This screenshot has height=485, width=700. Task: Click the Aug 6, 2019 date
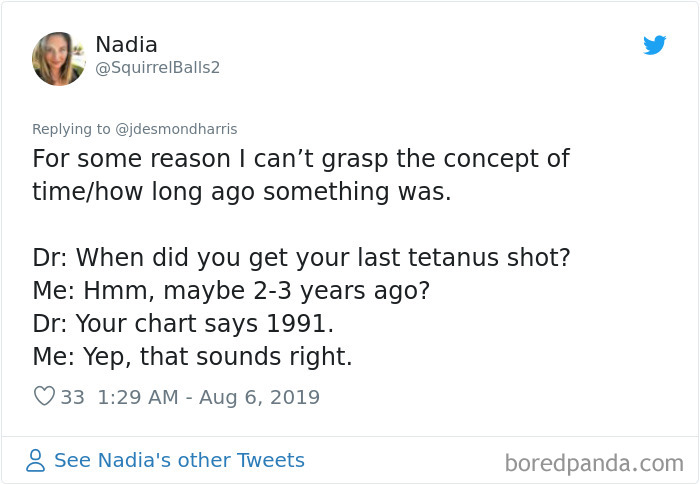[258, 397]
